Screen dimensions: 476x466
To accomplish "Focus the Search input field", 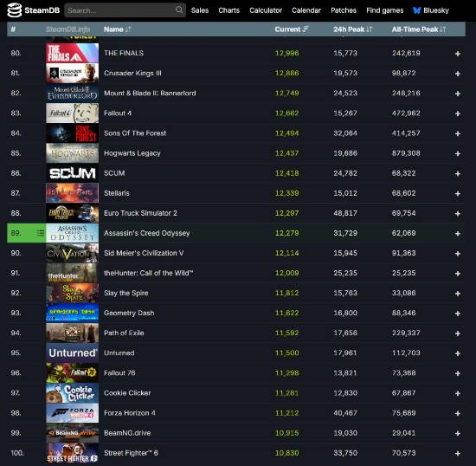I will click(125, 10).
